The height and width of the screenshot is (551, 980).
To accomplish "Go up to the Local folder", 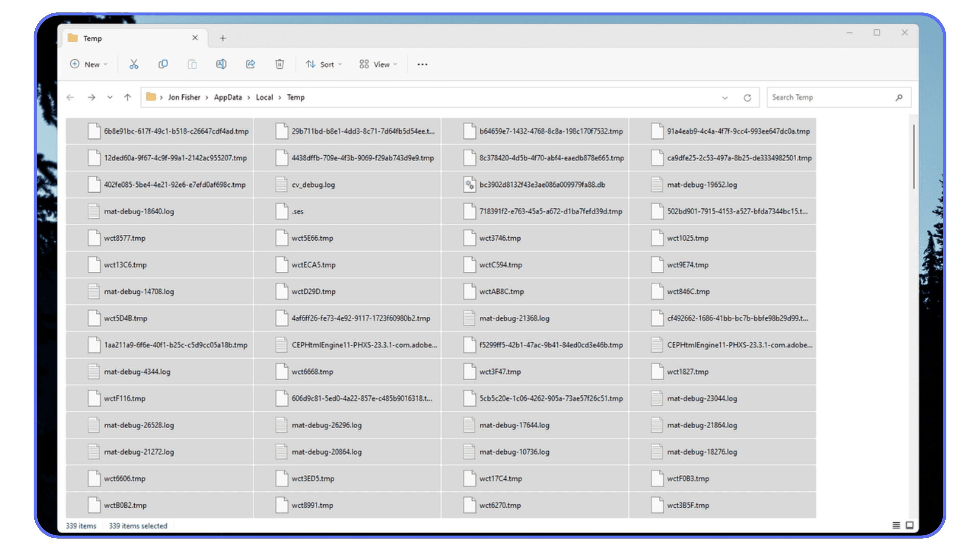I will pos(127,97).
